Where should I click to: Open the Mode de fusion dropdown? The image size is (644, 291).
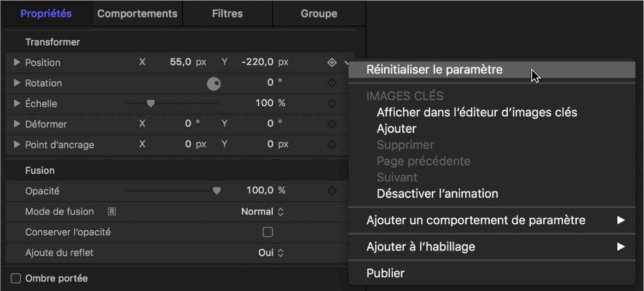coord(262,211)
